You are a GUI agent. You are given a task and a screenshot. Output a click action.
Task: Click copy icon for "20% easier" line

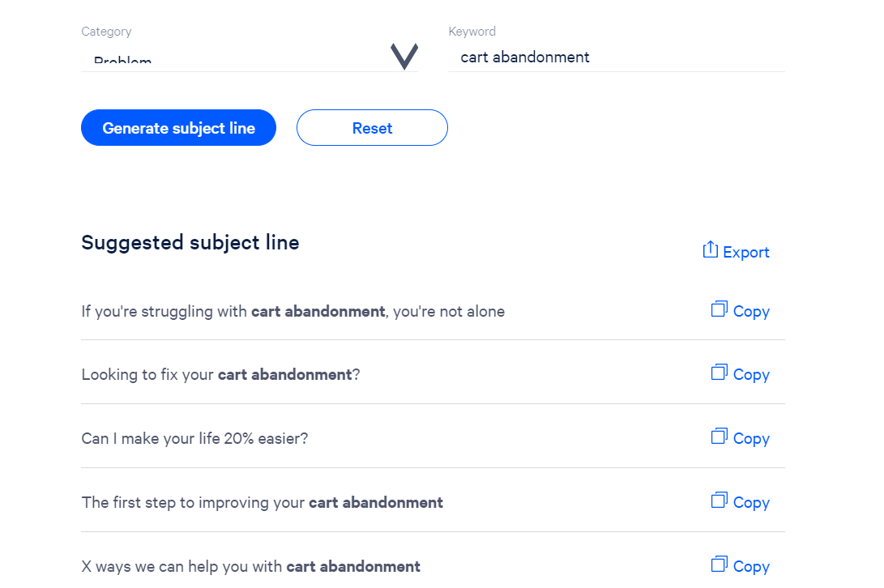[x=720, y=437]
